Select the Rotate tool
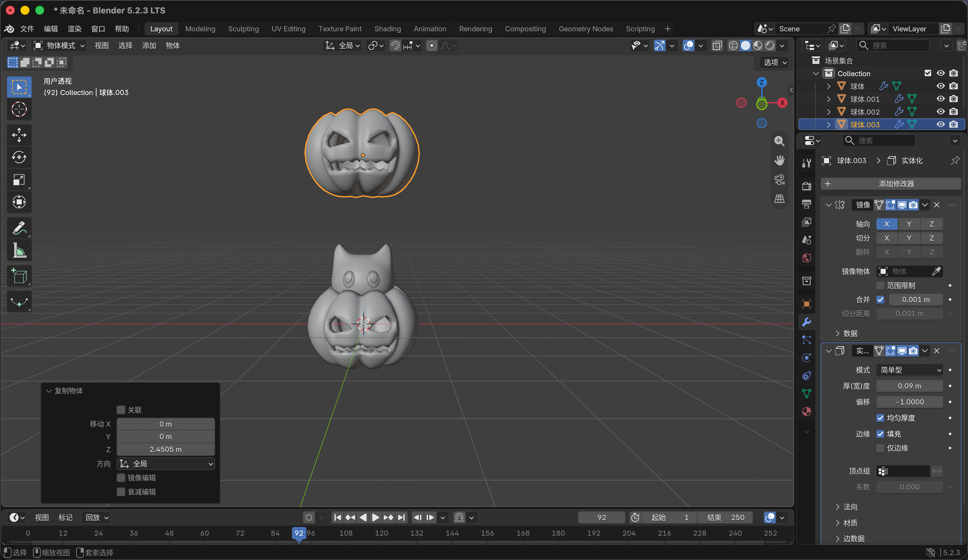The image size is (968, 560). click(x=19, y=157)
